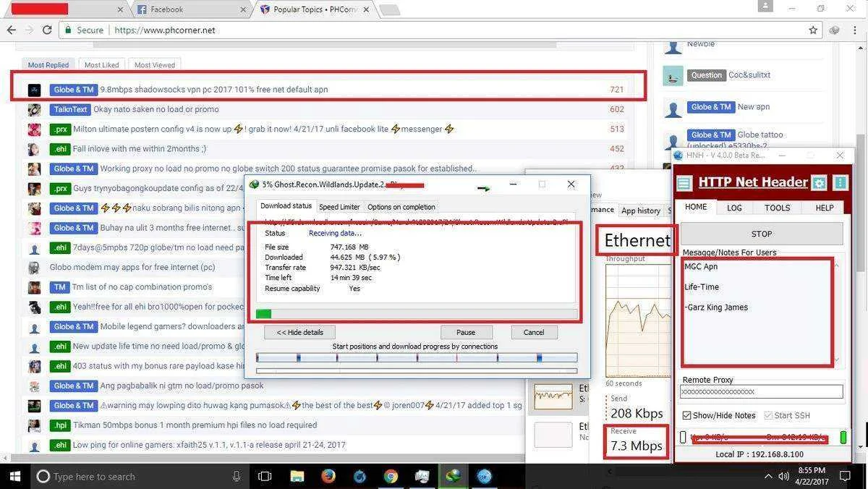Click the microphone icon in the search box

237,476
